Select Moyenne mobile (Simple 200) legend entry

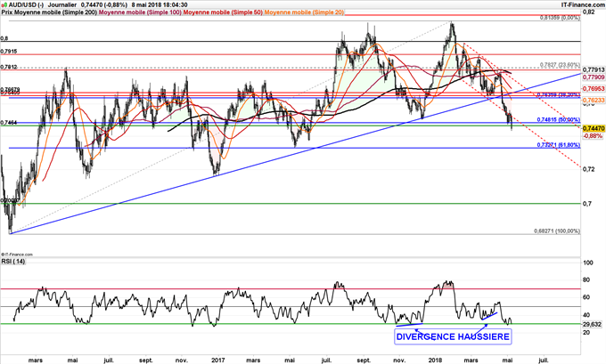point(55,12)
